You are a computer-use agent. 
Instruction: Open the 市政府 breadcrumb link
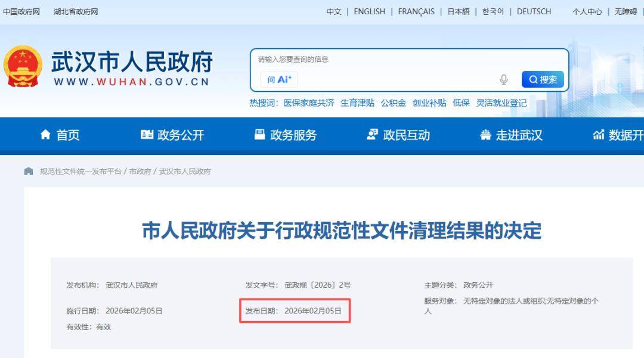(140, 171)
